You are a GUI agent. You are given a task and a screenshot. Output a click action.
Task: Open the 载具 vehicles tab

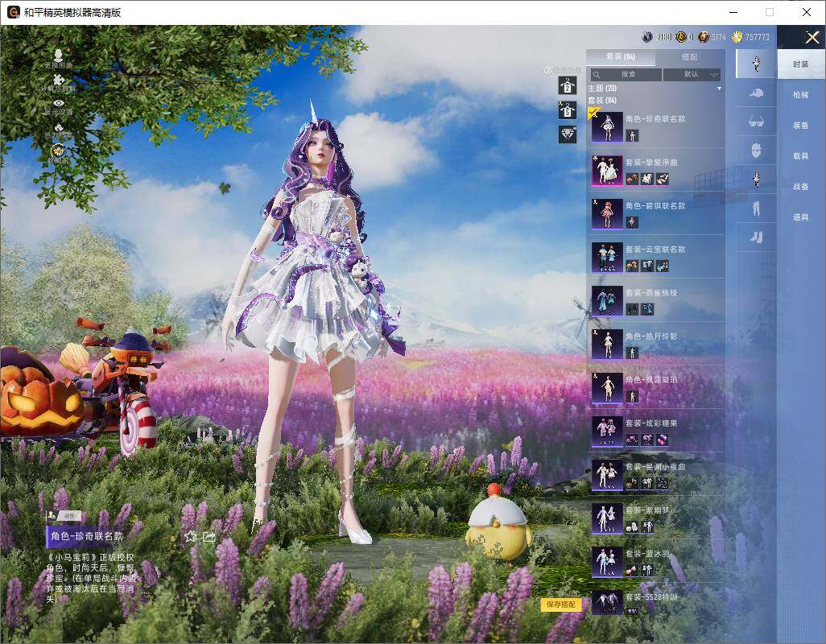[x=801, y=156]
